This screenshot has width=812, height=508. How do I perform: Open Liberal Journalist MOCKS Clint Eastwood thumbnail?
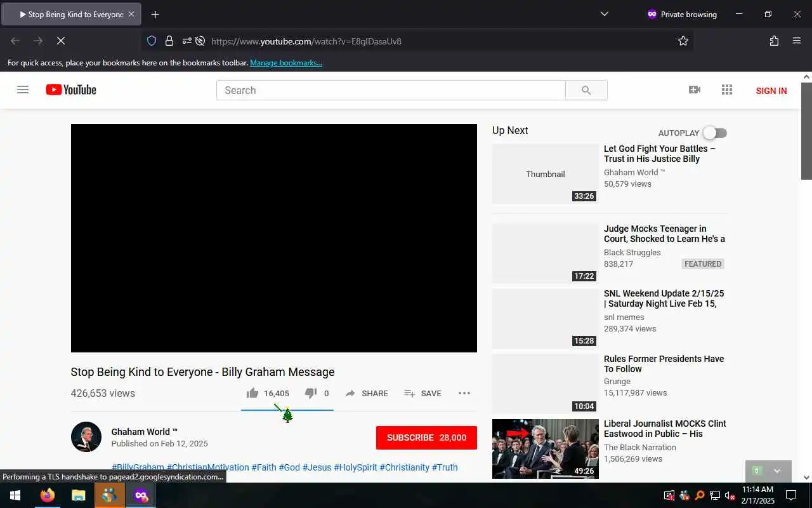click(546, 449)
